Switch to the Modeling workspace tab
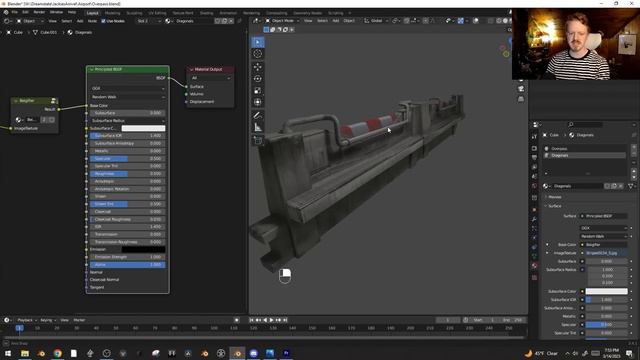The image size is (640, 360). click(113, 13)
